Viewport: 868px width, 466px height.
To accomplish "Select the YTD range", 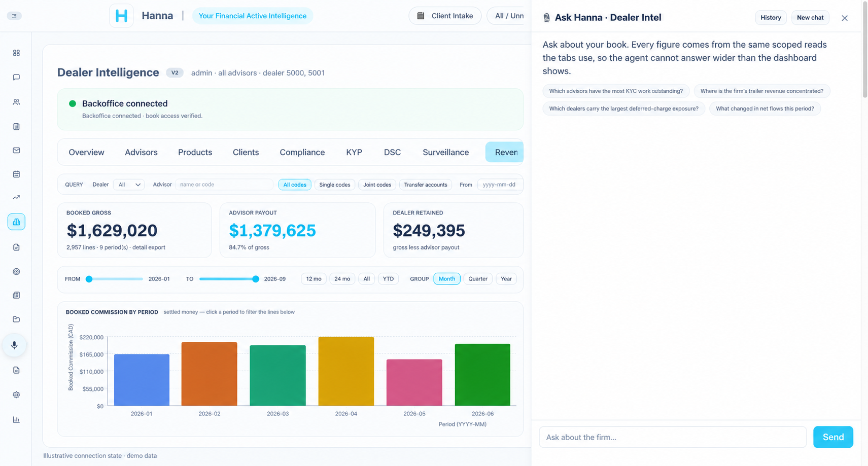I will pyautogui.click(x=388, y=279).
